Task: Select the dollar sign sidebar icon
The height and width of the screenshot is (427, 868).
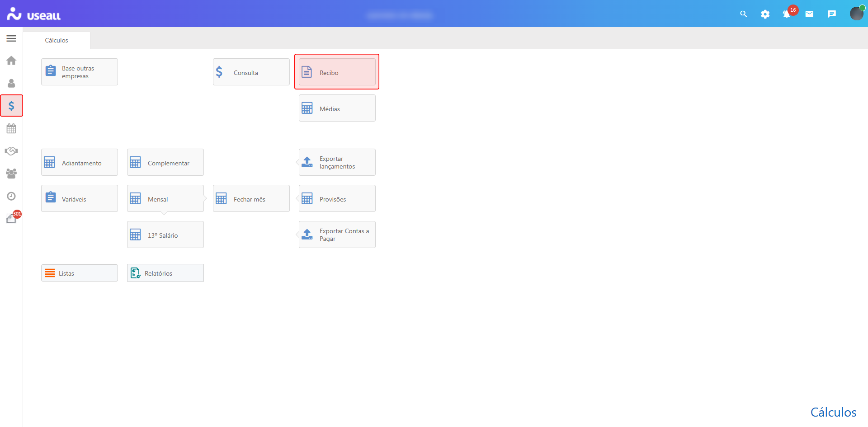Action: 11,106
